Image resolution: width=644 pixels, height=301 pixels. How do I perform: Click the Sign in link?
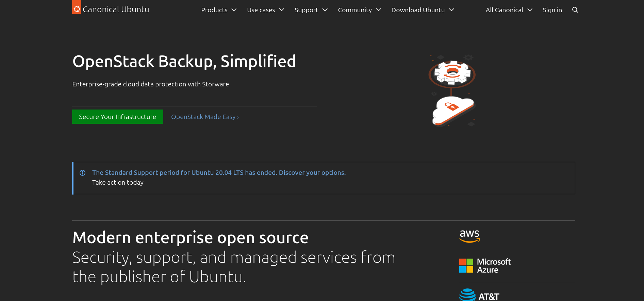pos(552,10)
